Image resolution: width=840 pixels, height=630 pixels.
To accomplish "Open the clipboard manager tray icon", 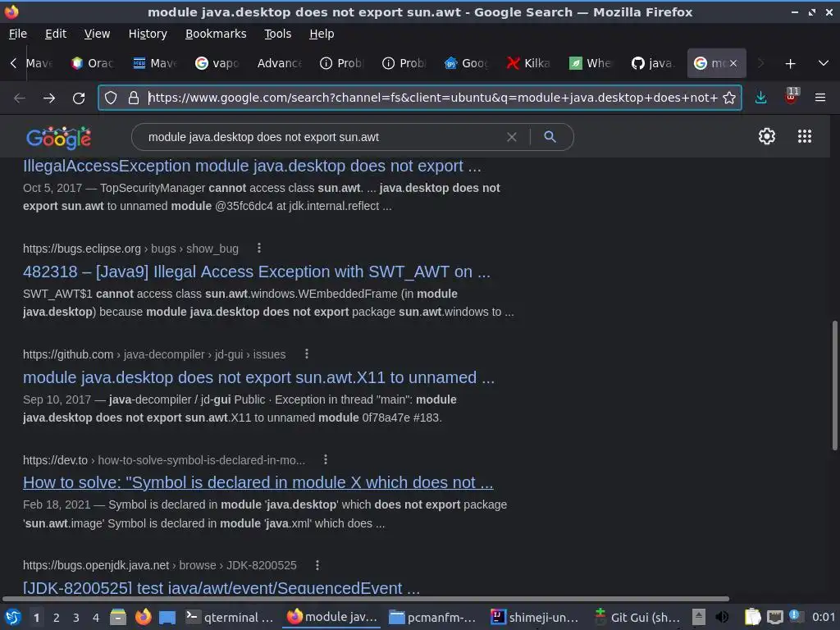I will [753, 617].
